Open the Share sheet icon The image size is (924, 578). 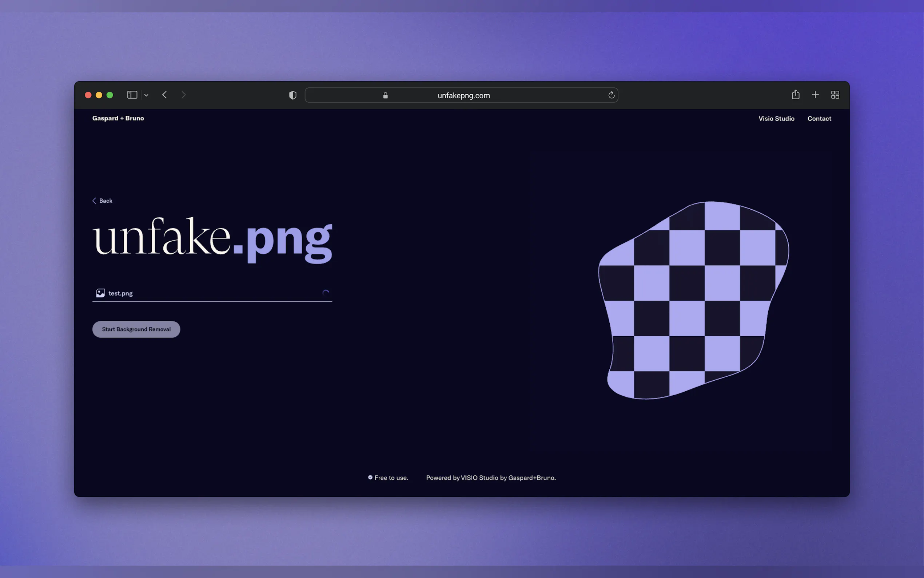click(x=795, y=94)
